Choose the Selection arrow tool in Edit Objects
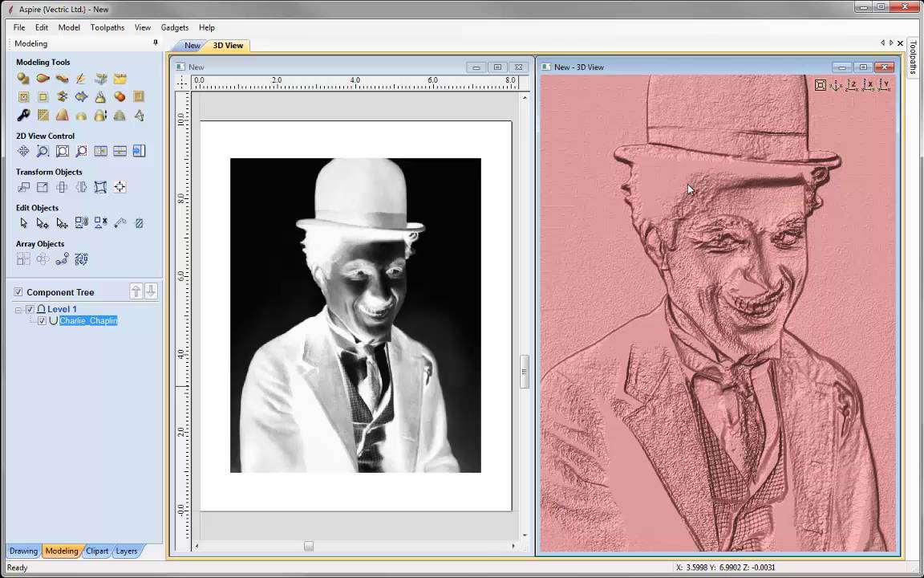The height and width of the screenshot is (578, 924). click(23, 223)
